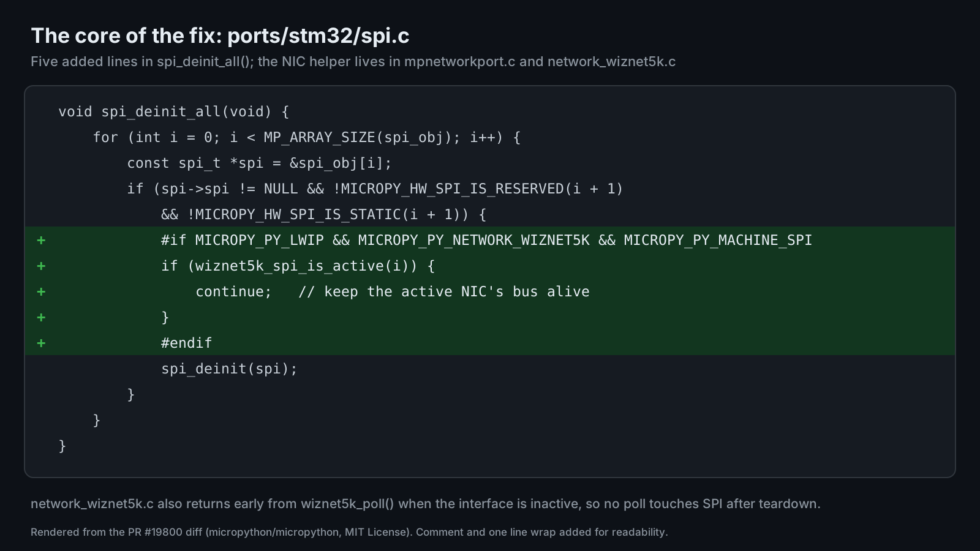Select the subtitle beginning 'Five added lines in spi_deinit_all()'
The height and width of the screenshot is (551, 980).
(353, 62)
